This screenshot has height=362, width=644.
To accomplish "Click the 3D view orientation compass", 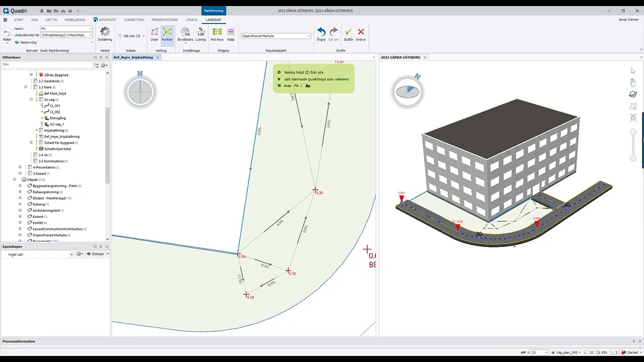I will pyautogui.click(x=407, y=92).
